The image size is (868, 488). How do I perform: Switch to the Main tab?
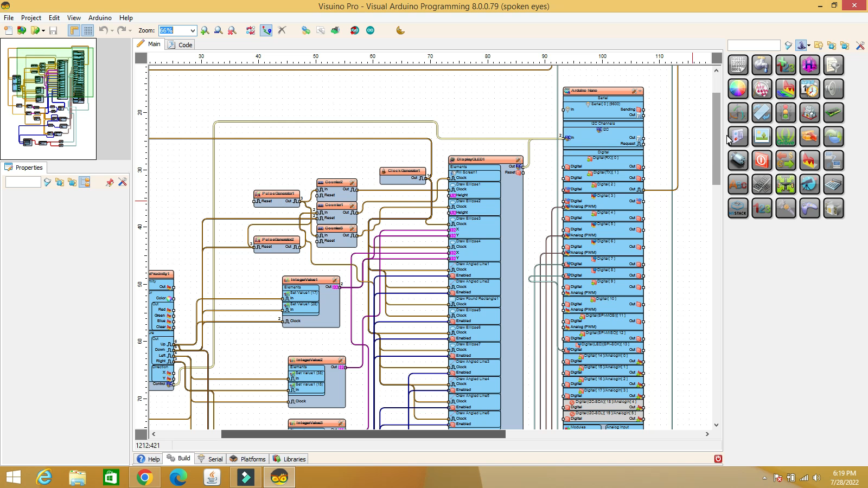click(149, 44)
